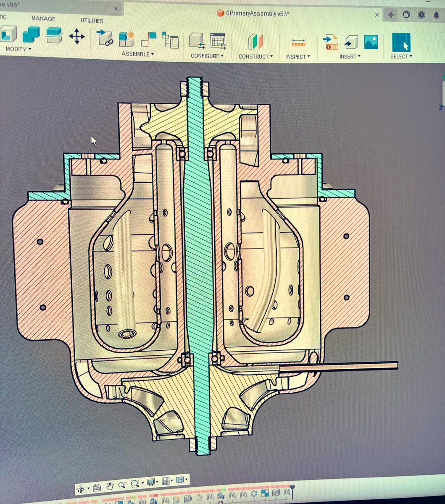The height and width of the screenshot is (504, 445).
Task: Click the Assemble icon showing a chain link
Action: coord(105,38)
